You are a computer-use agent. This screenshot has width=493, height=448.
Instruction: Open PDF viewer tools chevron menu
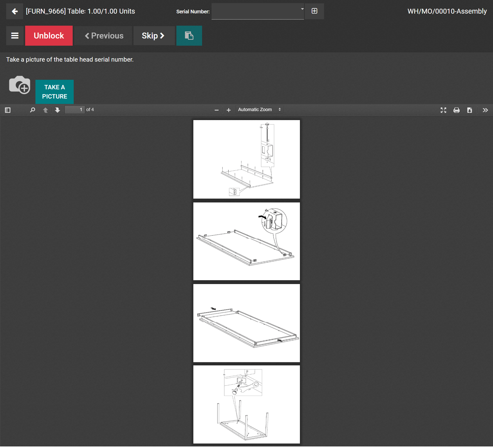coord(485,110)
